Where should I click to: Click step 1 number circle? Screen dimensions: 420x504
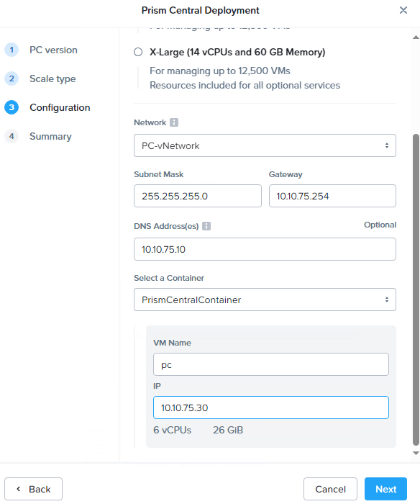[x=12, y=50]
